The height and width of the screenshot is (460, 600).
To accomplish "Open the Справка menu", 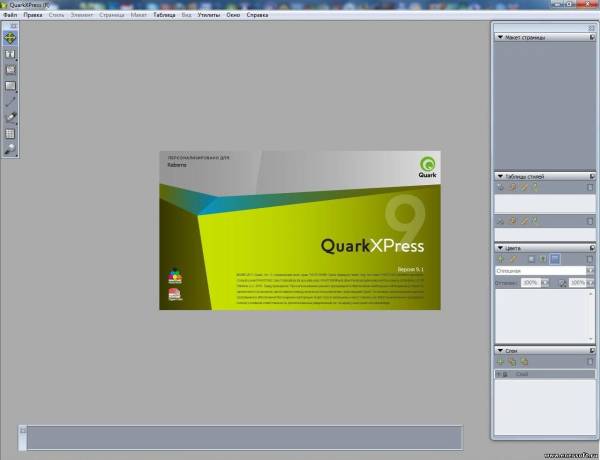I will [257, 15].
